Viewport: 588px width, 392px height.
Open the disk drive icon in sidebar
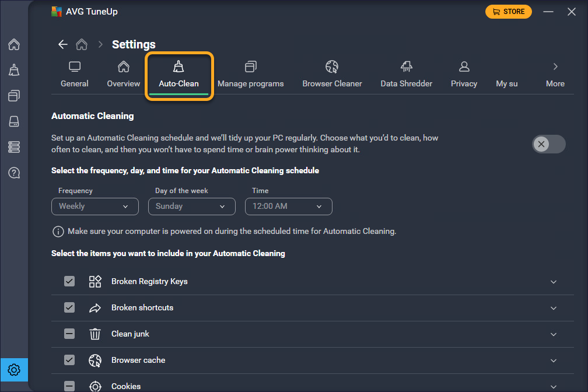pos(14,121)
